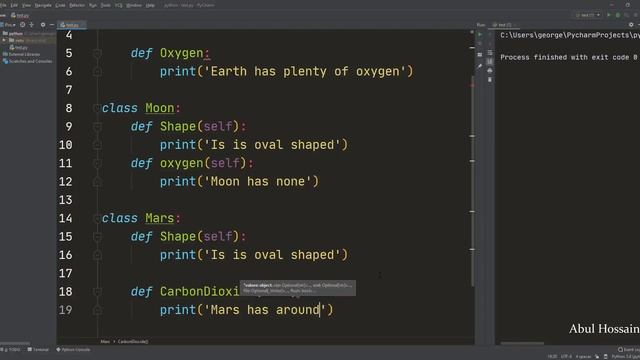
Task: Expand the venv folder arrow
Action: (4, 40)
